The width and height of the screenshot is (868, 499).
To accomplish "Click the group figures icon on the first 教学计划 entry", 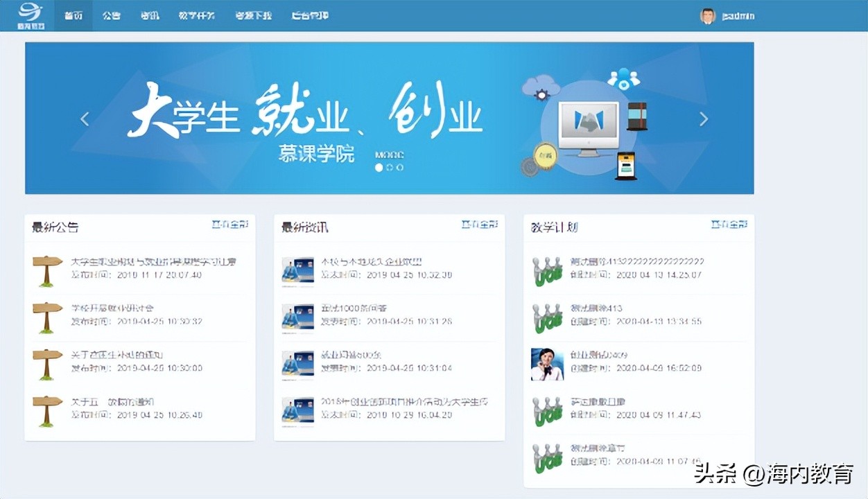I will [x=548, y=269].
